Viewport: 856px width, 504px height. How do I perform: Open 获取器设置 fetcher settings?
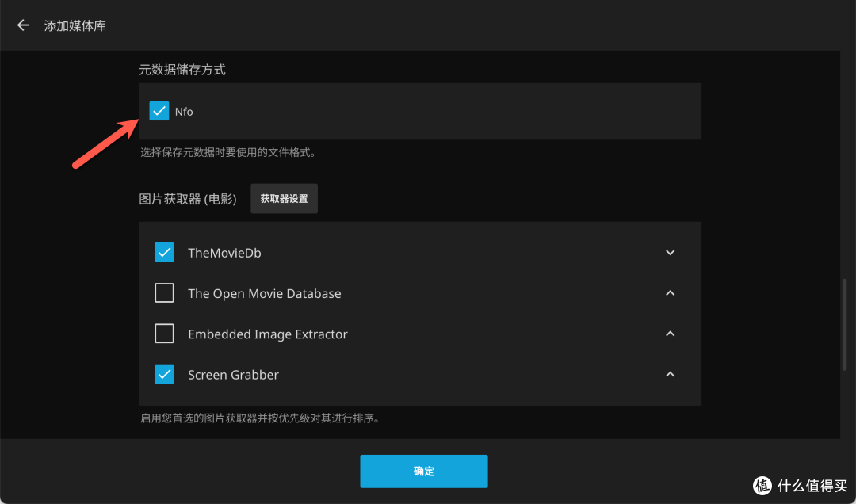tap(284, 199)
